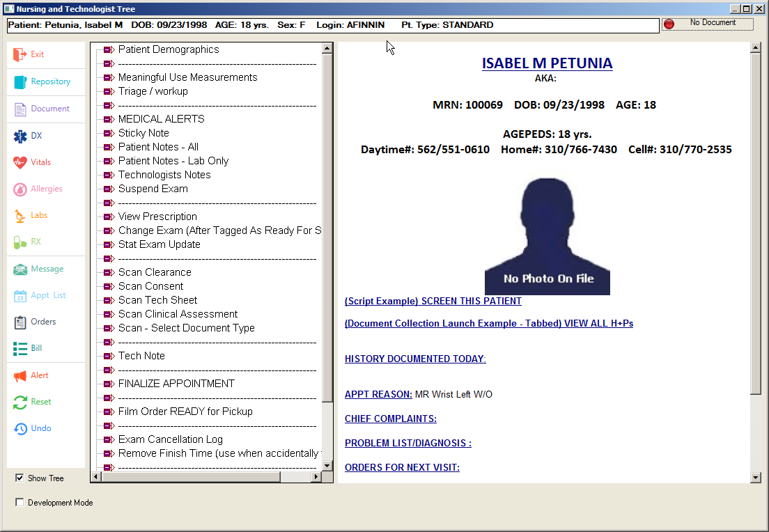This screenshot has height=532, width=769.
Task: Enable the Development Mode checkbox
Action: pos(20,503)
